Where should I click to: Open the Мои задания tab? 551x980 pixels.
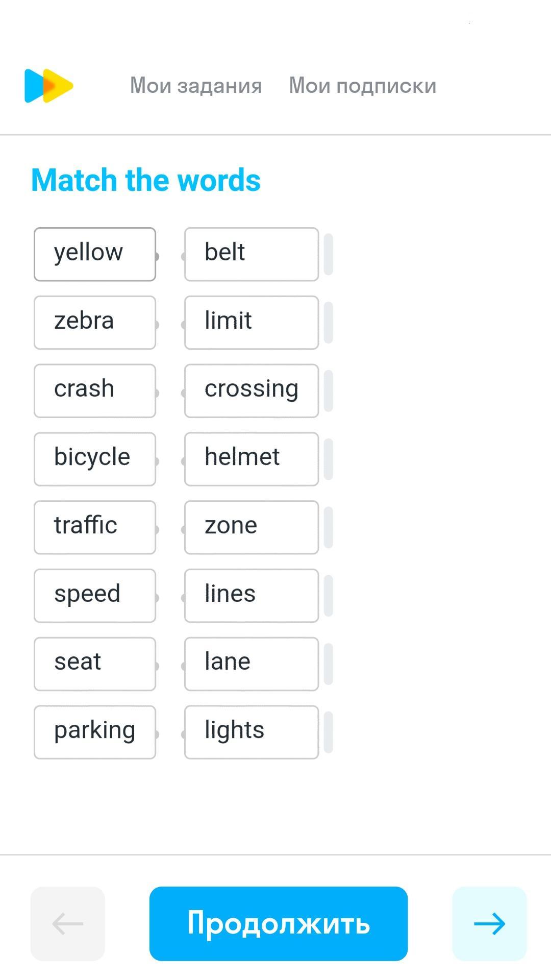[x=196, y=86]
